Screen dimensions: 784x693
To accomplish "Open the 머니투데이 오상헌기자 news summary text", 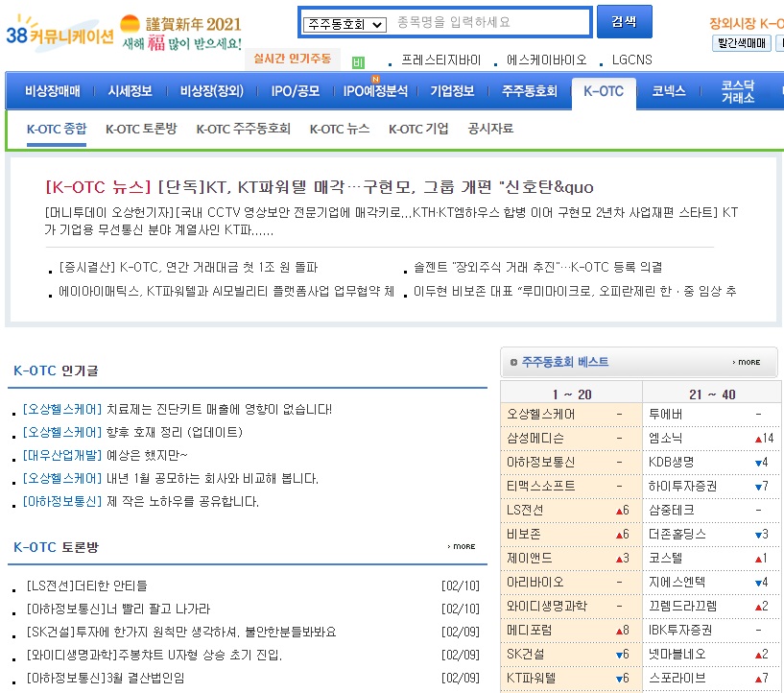I will (391, 221).
